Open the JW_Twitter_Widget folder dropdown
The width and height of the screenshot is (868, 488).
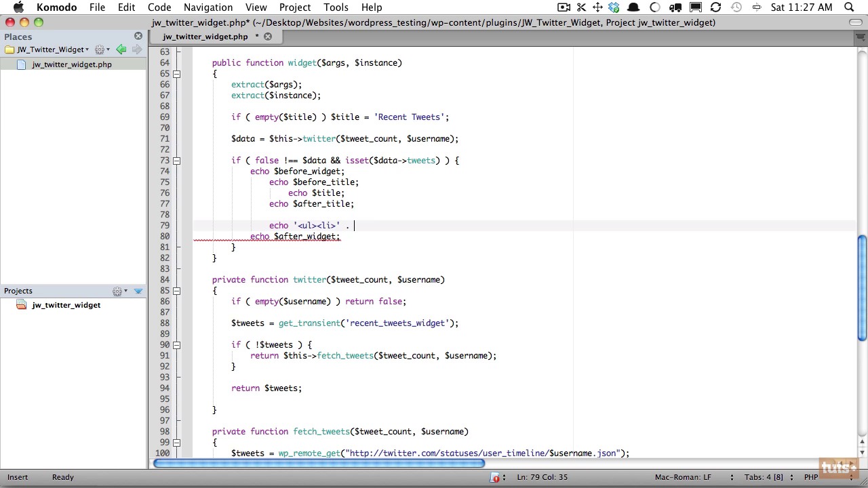tap(47, 49)
